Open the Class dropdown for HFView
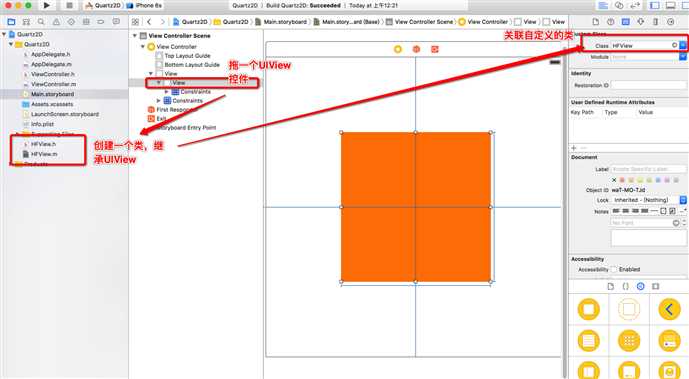Viewport: 689px width, 379px height. [683, 45]
